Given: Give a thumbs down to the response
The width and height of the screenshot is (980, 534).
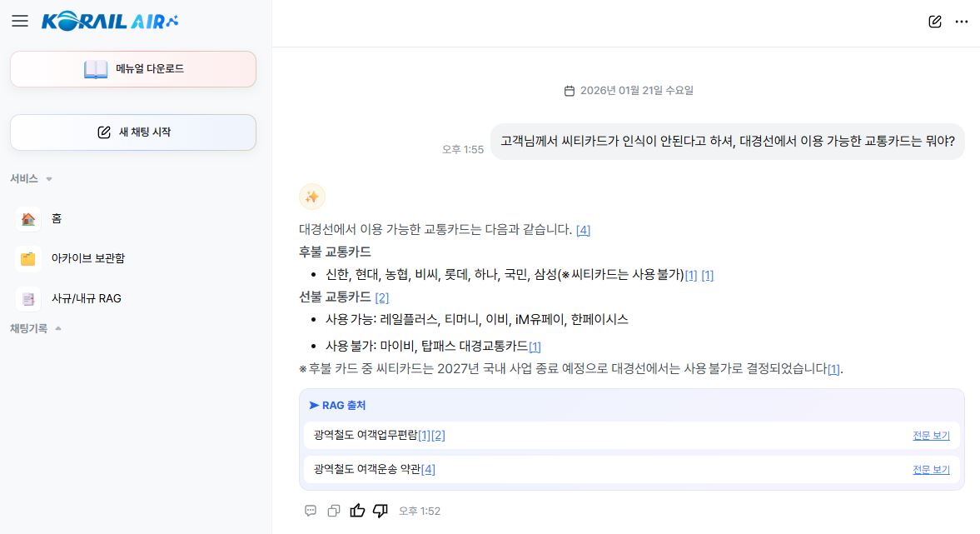Looking at the screenshot, I should tap(380, 510).
